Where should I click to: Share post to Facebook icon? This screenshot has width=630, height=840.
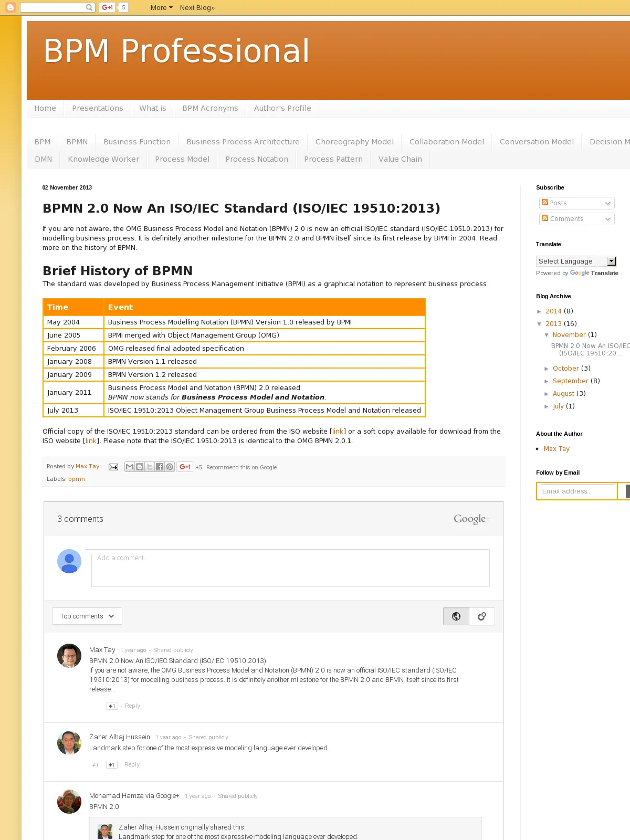click(x=160, y=467)
